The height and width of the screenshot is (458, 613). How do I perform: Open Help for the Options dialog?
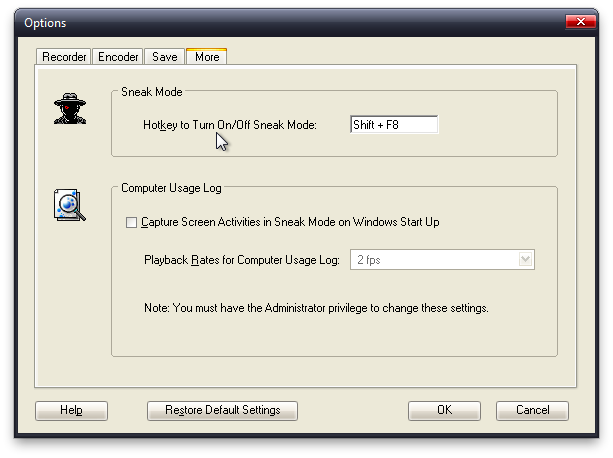(x=71, y=410)
